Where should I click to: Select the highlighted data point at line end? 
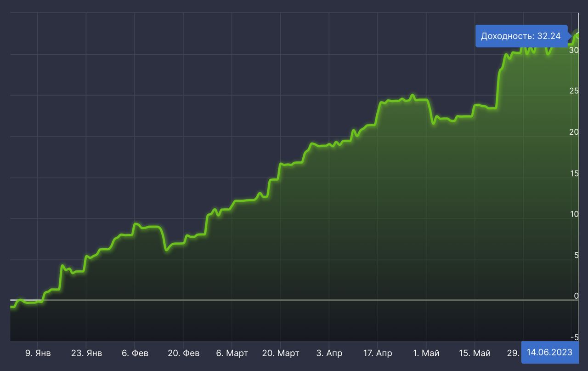[x=578, y=35]
